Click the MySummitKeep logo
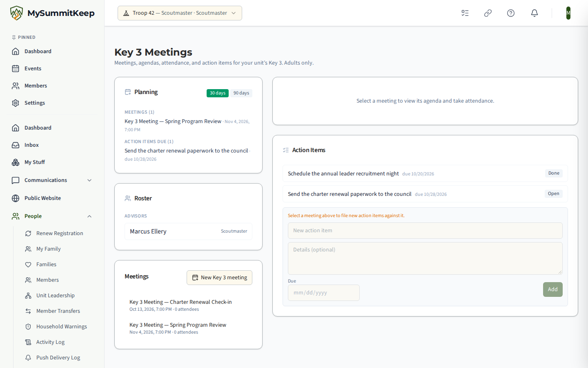This screenshot has width=588, height=368. click(x=52, y=13)
